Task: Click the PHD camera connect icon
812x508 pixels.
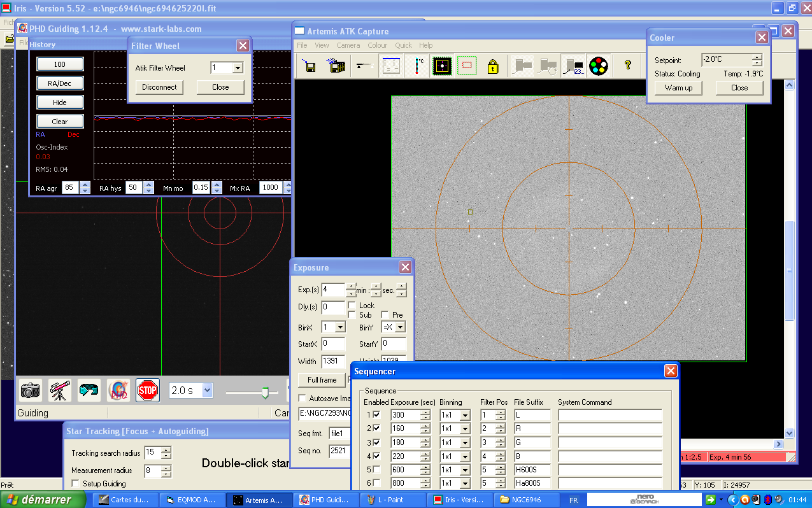Action: (x=30, y=390)
